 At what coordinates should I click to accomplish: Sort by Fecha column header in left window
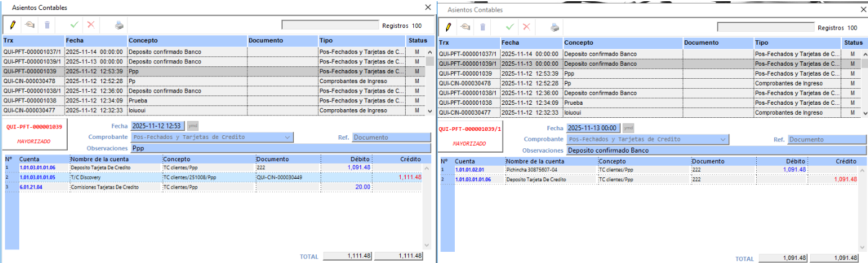point(96,40)
